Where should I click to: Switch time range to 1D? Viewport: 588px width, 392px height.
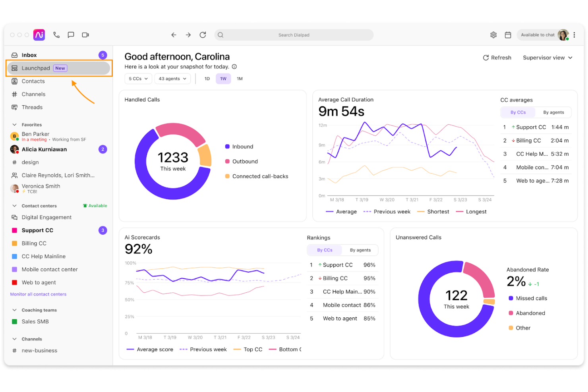207,79
